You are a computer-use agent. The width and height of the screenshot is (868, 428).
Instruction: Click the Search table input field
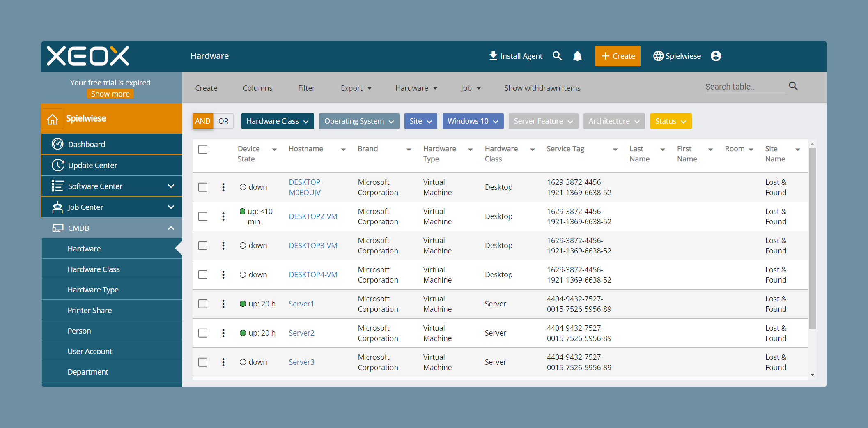coord(745,87)
